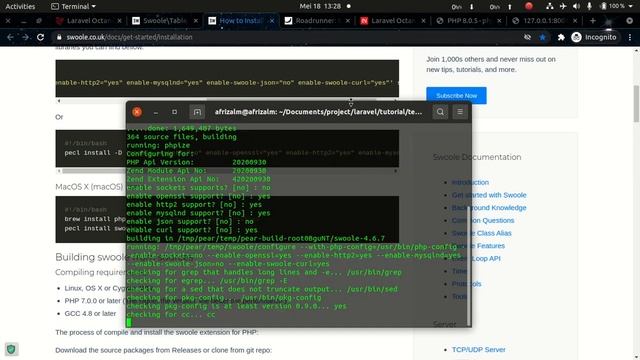
Task: Open the battery 100% indicator
Action: pyautogui.click(x=612, y=6)
